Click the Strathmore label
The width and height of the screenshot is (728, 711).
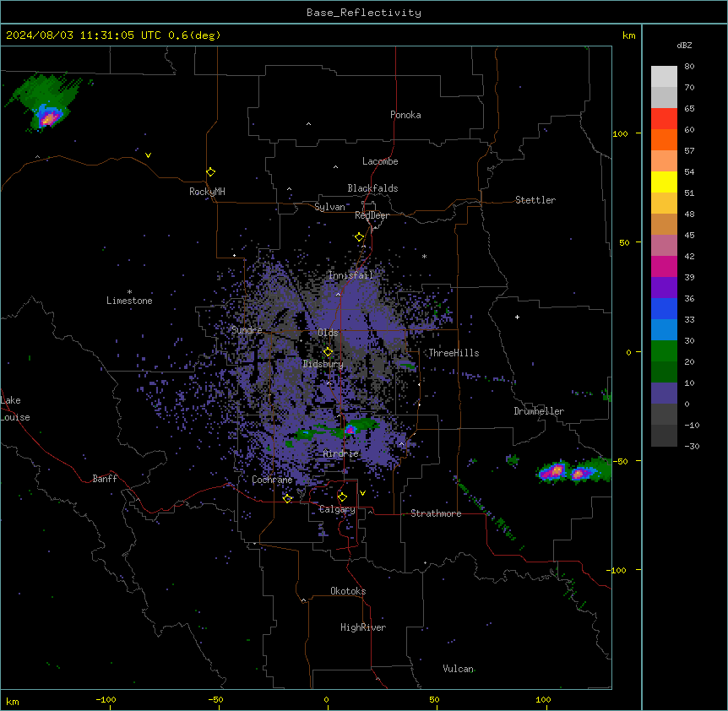pos(436,513)
